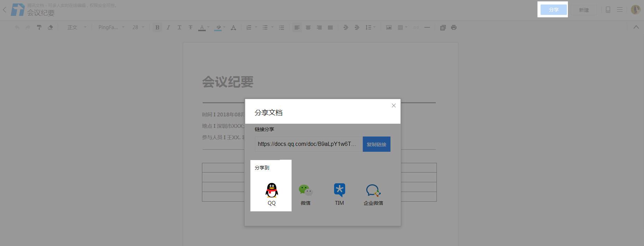
Task: Redo the last action
Action: pos(28,27)
